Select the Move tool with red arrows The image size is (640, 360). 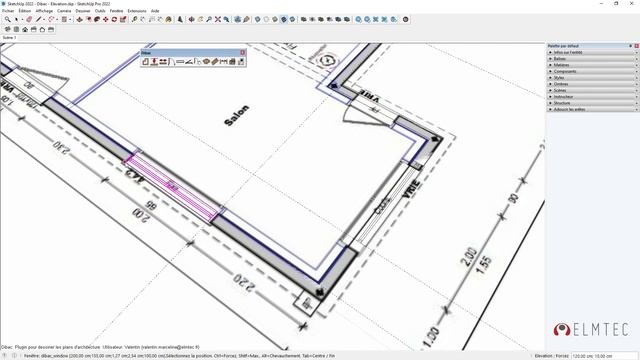pyautogui.click(x=106, y=19)
